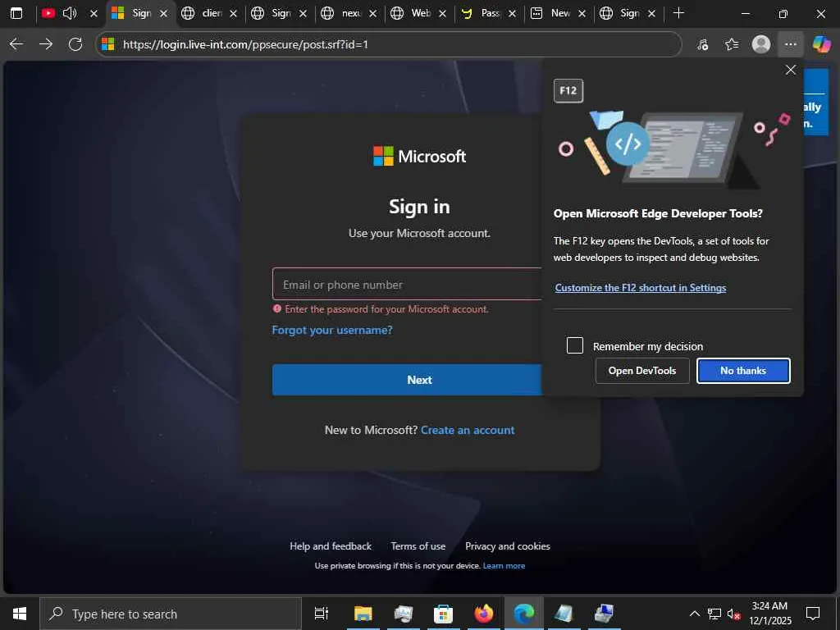Open the Windows Start menu
Image resolution: width=840 pixels, height=630 pixels.
click(20, 614)
